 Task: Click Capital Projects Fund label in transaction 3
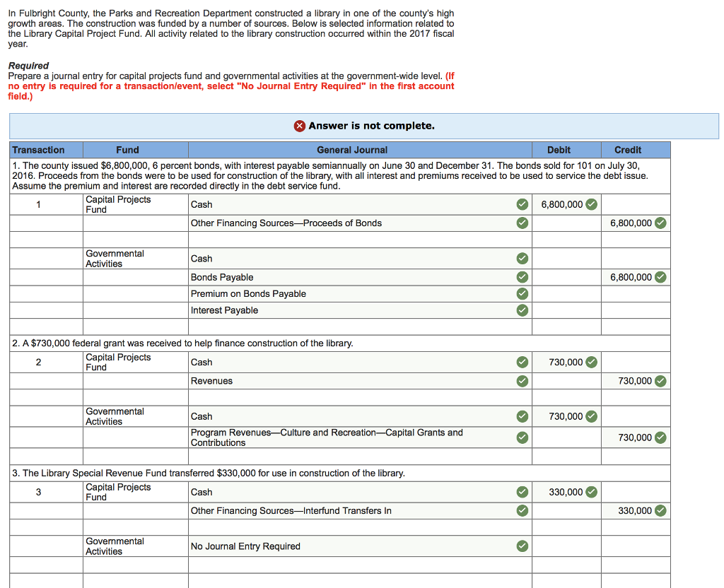coord(118,492)
